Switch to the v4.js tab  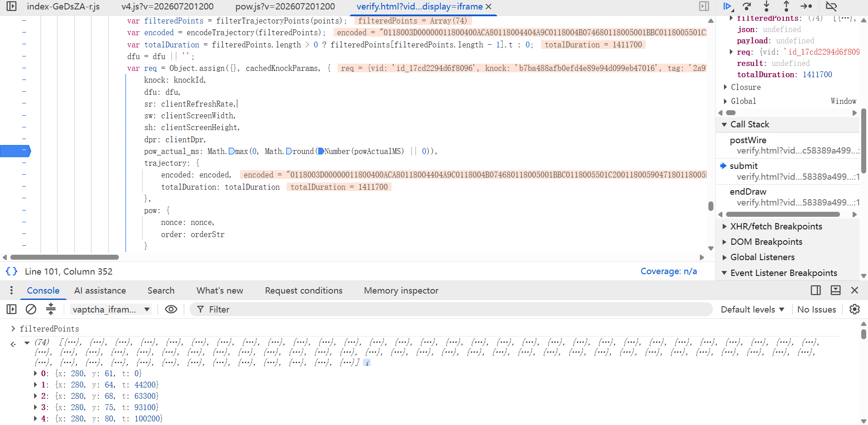167,7
